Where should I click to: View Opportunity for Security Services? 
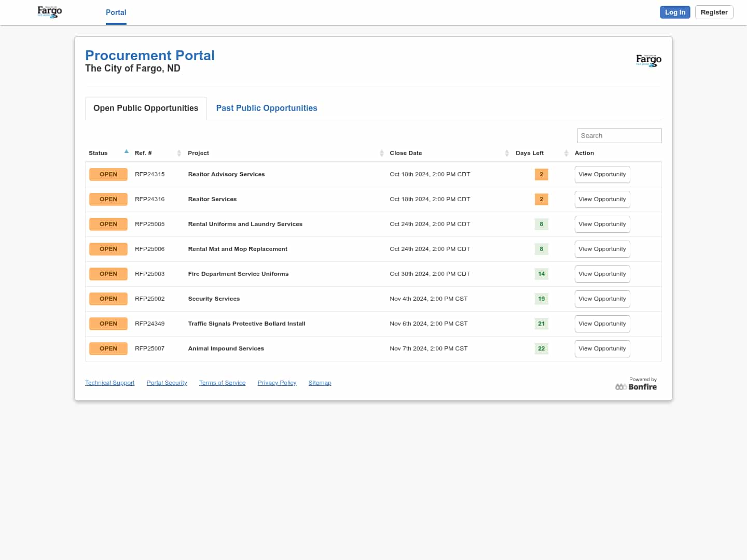pos(602,299)
